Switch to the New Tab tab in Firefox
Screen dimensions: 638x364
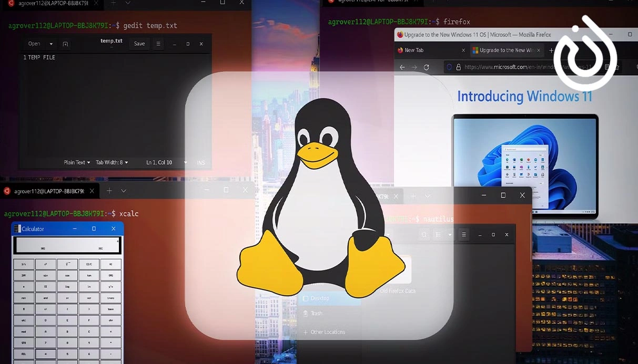431,50
